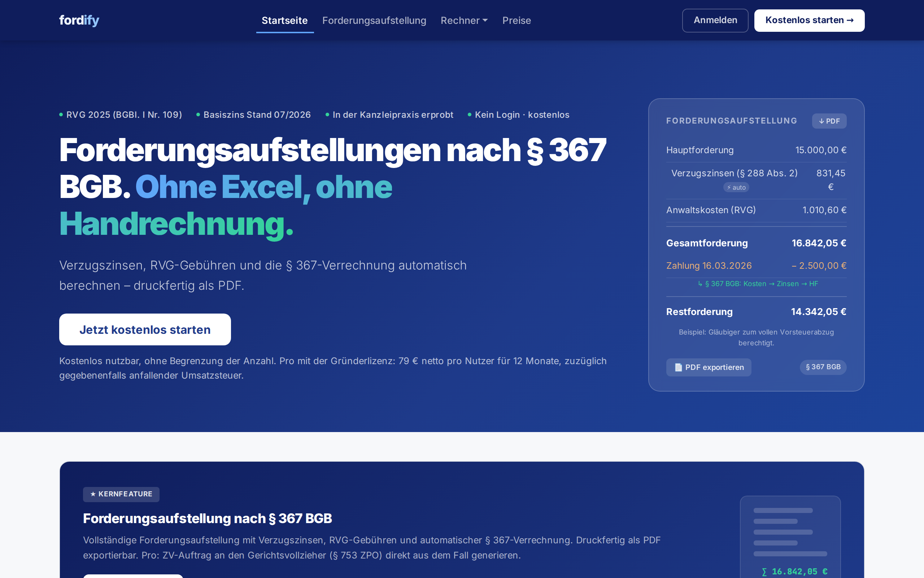
Task: Click '§ 367 BGB: Kosten → Zinsen → HF' note
Action: pyautogui.click(x=758, y=284)
